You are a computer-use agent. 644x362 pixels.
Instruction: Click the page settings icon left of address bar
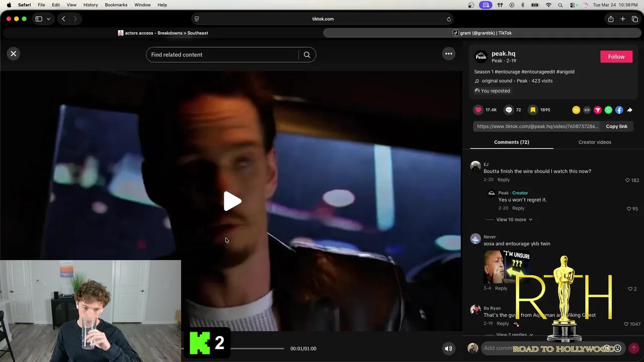coord(197,19)
